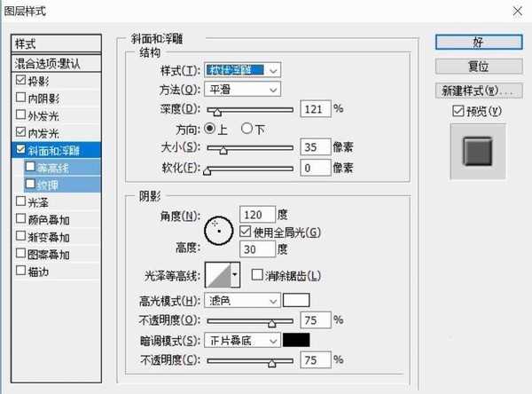Click the gloss contour (光泽等高线) thumbnail
Image resolution: width=532 pixels, height=394 pixels.
point(218,276)
